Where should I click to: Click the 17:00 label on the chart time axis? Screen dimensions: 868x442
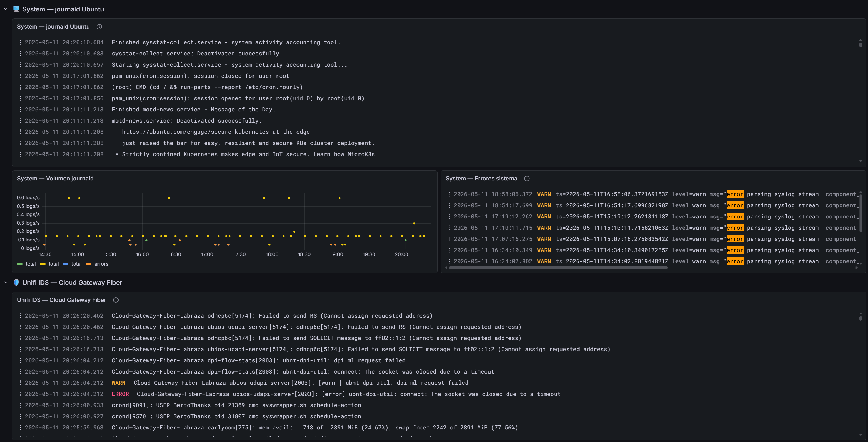[207, 254]
